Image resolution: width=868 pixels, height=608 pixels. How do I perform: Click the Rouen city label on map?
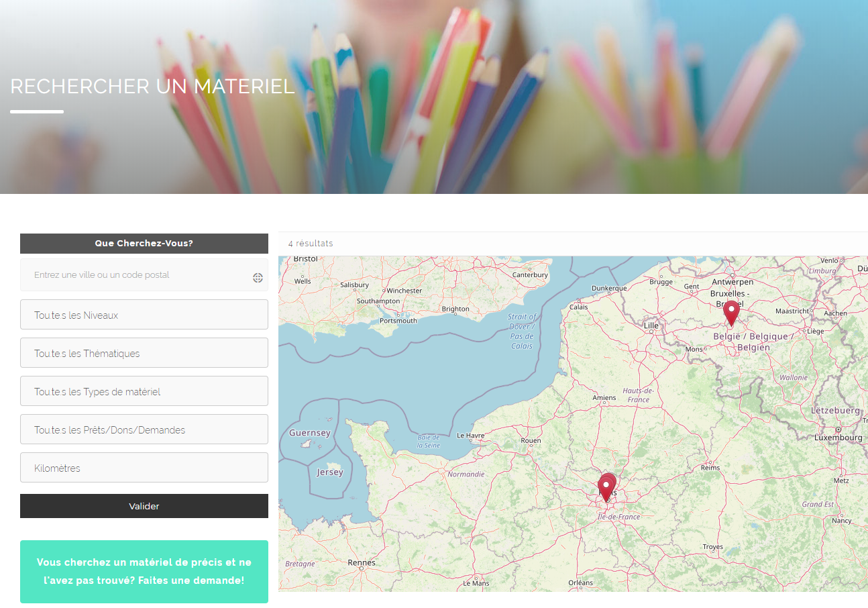pyautogui.click(x=530, y=441)
